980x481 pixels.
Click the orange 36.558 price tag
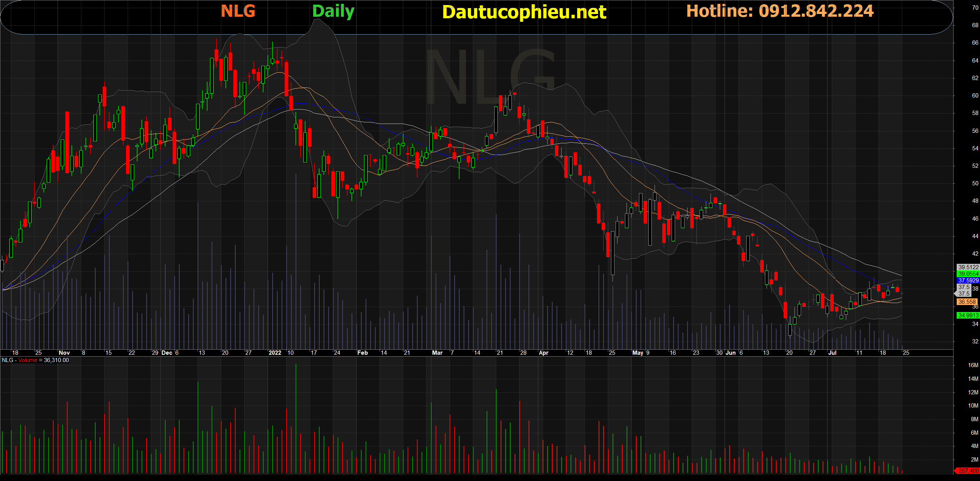point(967,302)
